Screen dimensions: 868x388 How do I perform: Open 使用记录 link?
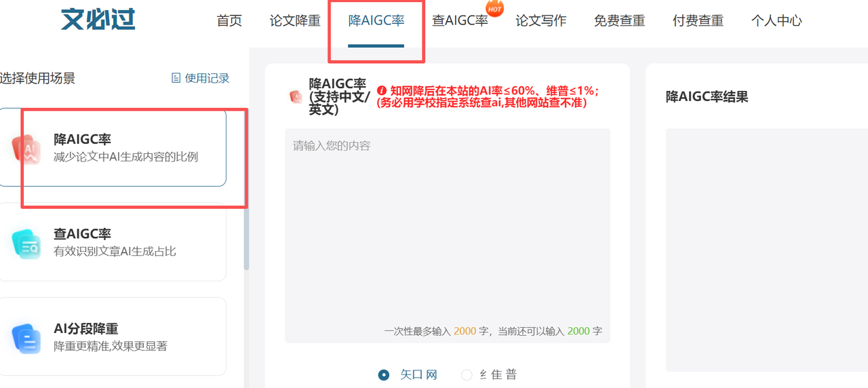click(x=201, y=78)
